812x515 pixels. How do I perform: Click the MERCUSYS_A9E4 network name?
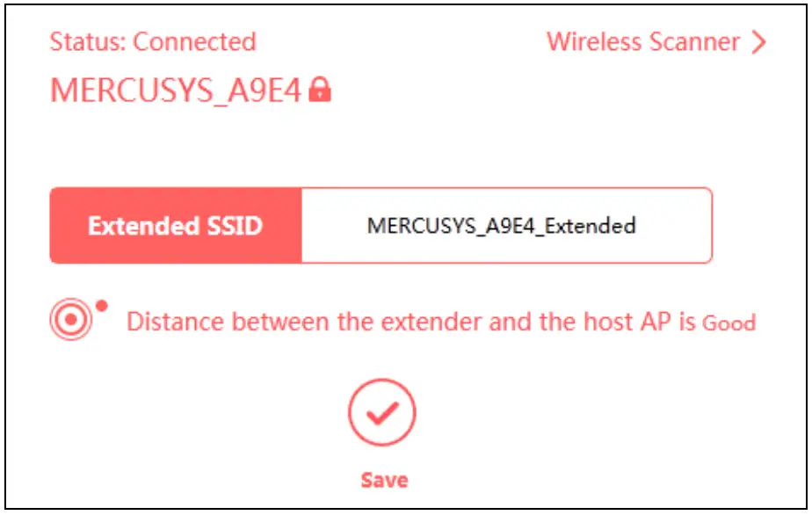(176, 88)
